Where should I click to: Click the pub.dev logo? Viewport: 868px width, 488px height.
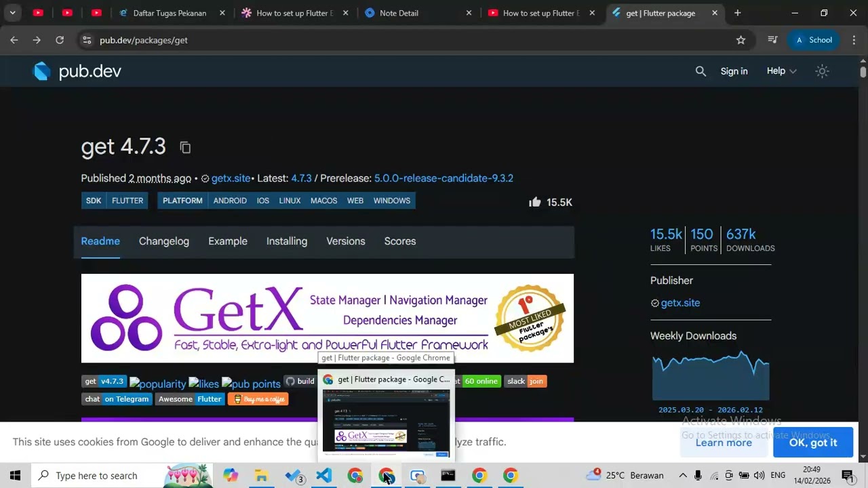coord(77,71)
